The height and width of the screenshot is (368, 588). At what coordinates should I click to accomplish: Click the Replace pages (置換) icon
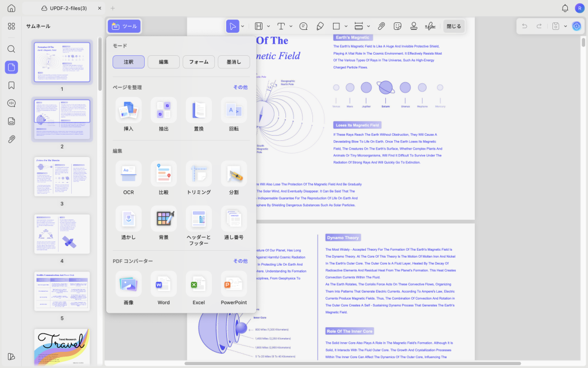[199, 110]
